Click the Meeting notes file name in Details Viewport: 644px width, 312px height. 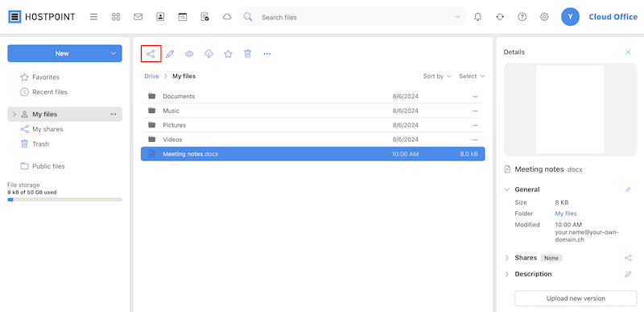click(548, 169)
